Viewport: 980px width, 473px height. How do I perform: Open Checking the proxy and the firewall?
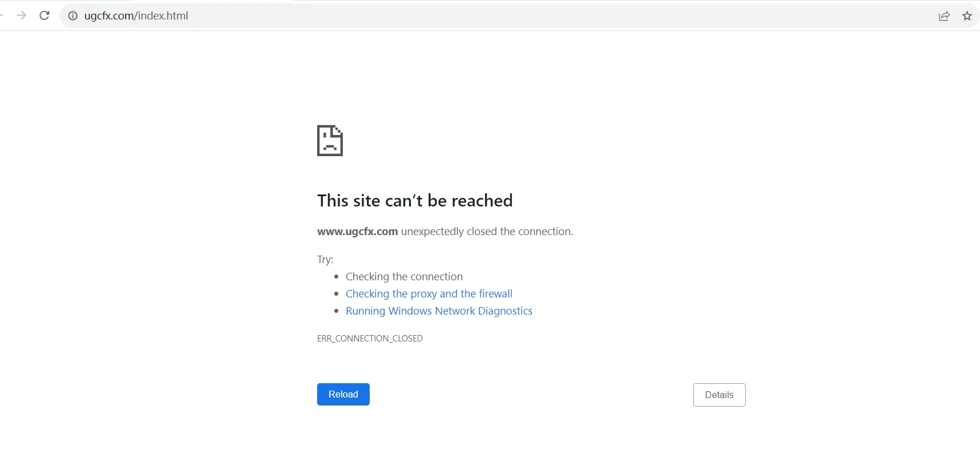[429, 293]
